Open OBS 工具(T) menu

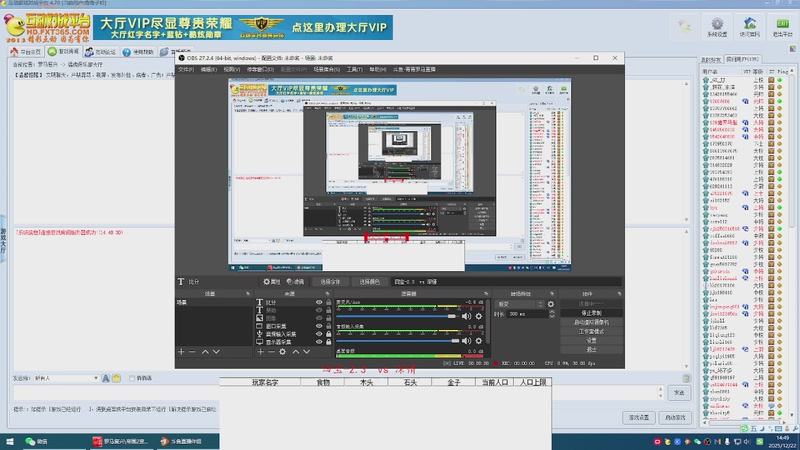point(355,69)
